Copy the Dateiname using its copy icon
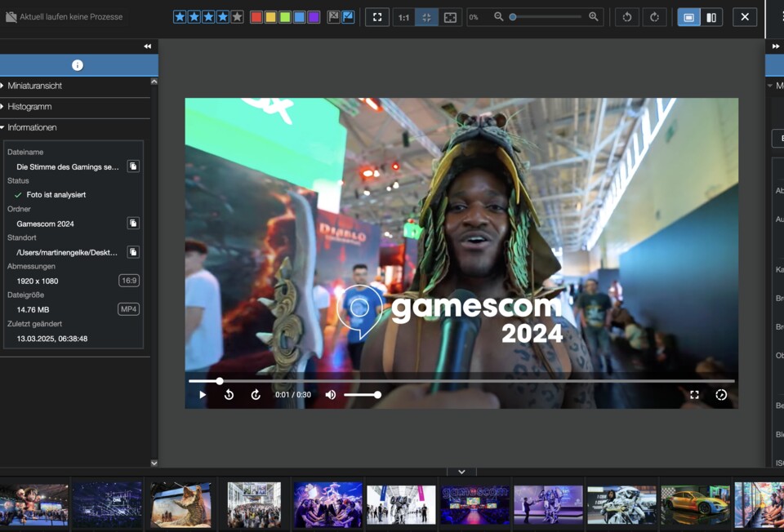 [133, 166]
